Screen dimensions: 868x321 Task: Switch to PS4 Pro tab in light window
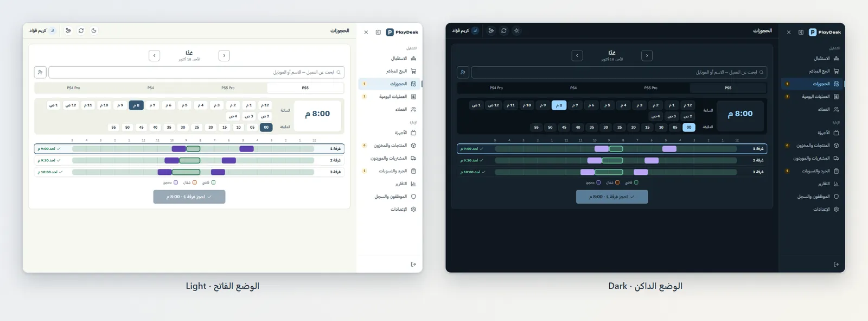click(73, 88)
